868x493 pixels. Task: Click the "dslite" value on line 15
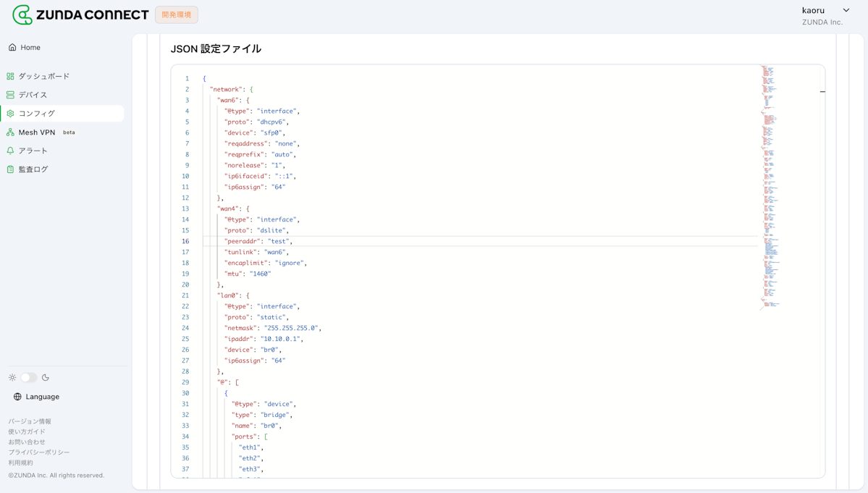[x=271, y=230]
